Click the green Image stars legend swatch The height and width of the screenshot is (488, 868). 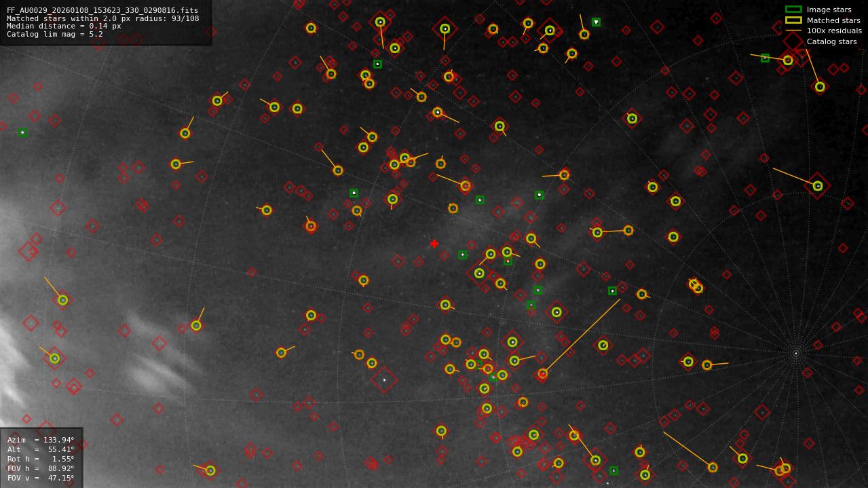click(x=793, y=10)
